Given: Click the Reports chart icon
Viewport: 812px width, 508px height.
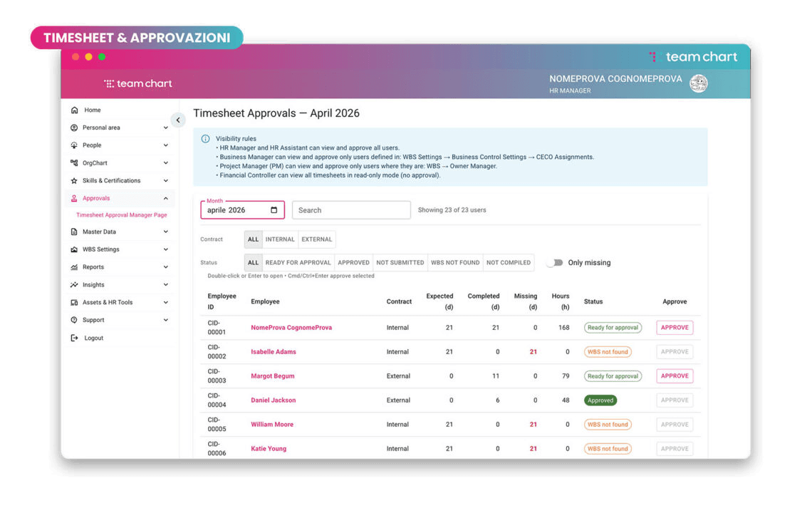Looking at the screenshot, I should tap(74, 267).
